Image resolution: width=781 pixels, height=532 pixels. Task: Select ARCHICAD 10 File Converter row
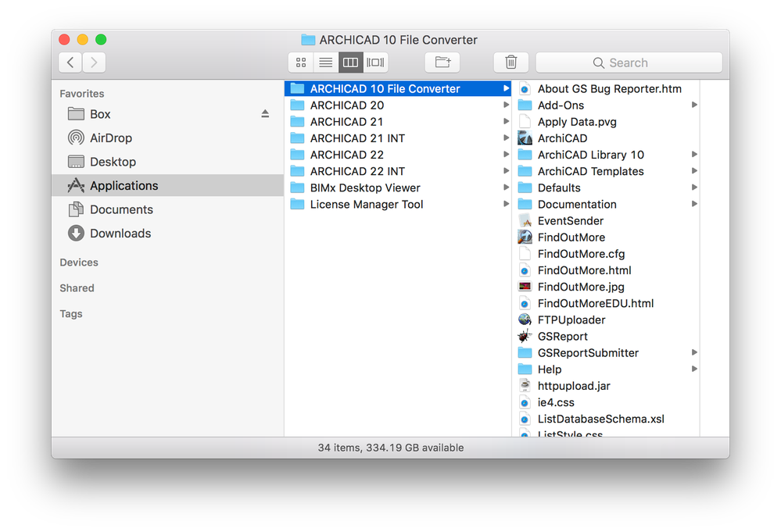pos(398,88)
